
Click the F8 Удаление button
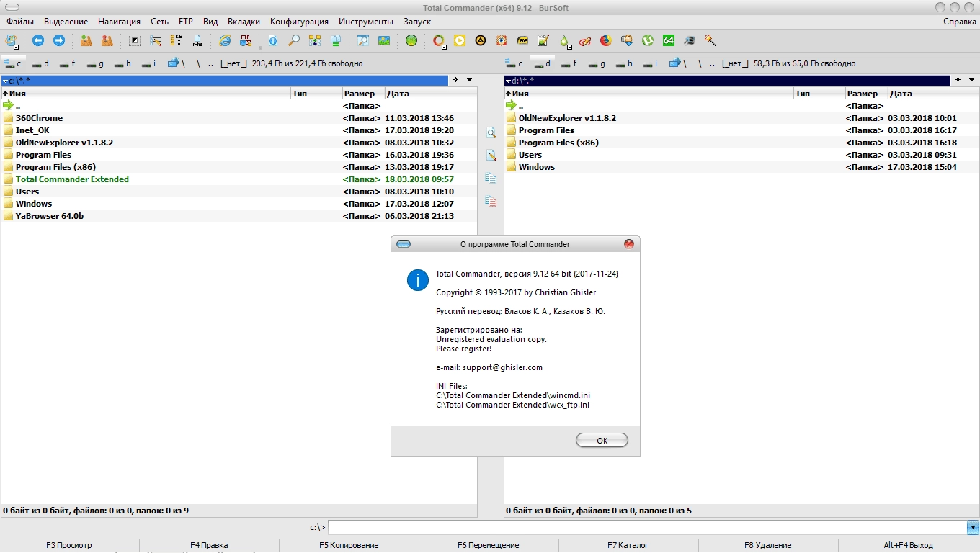pos(768,545)
